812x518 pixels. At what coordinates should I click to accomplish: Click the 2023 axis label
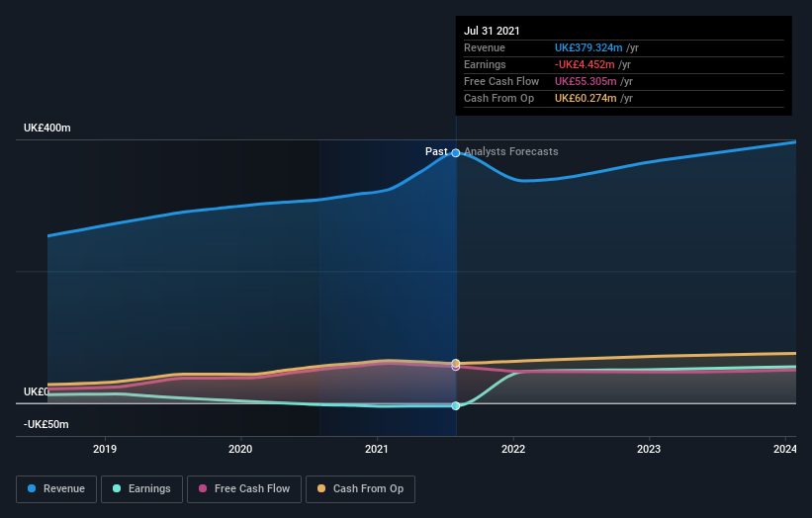tap(649, 449)
